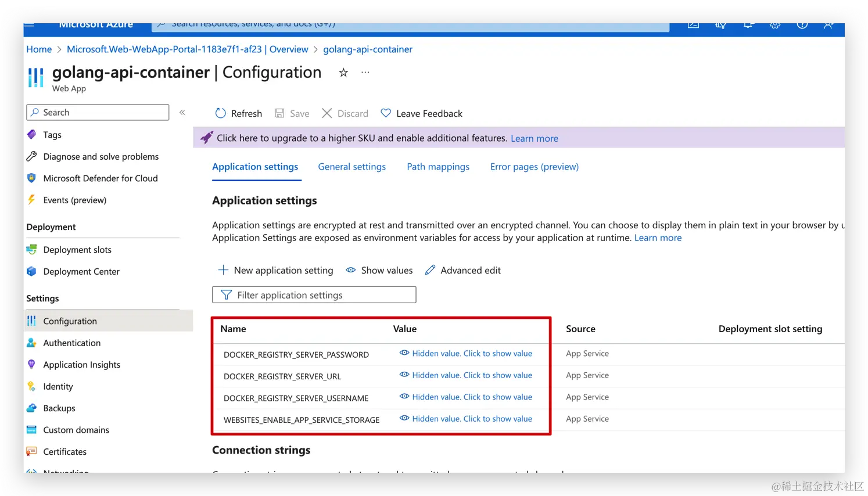Image resolution: width=868 pixels, height=496 pixels.
Task: Switch to the General settings tab
Action: point(351,167)
